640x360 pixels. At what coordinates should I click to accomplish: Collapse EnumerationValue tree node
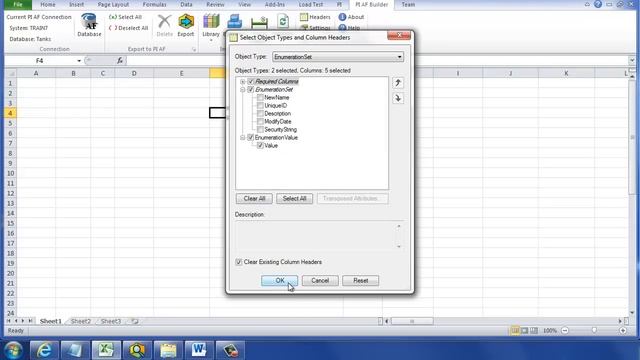[242, 138]
